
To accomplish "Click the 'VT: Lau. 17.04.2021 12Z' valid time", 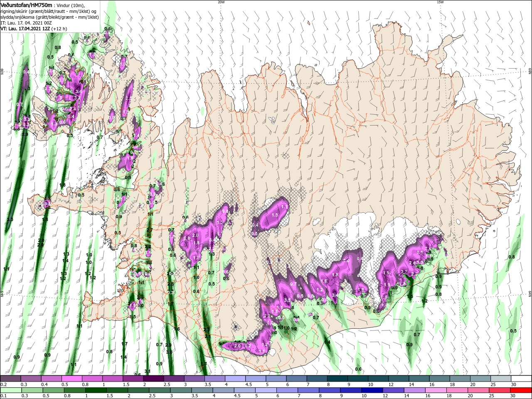I will pos(25,29).
